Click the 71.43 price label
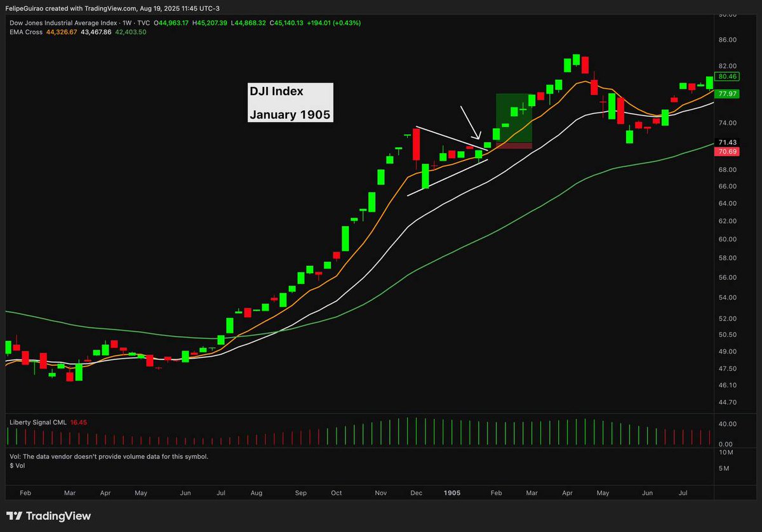The width and height of the screenshot is (762, 532). [x=726, y=143]
